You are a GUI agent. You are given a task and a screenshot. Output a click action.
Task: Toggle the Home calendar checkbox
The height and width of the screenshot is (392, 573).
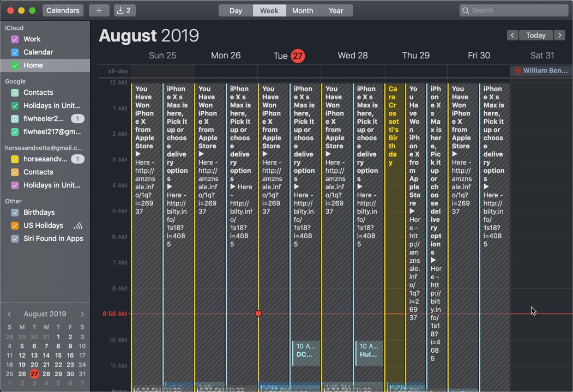15,65
